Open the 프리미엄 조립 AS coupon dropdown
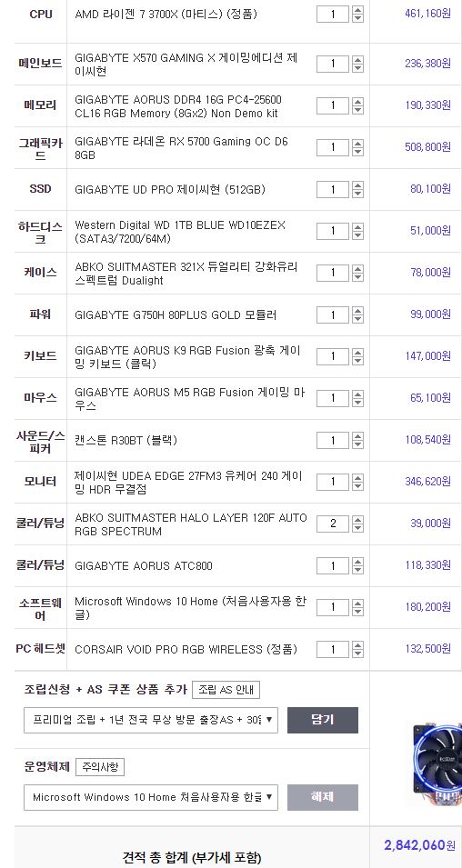 coord(151,720)
